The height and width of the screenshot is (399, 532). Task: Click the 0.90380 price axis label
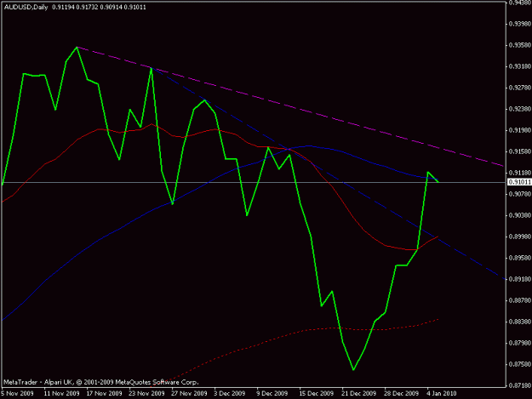[x=519, y=215]
